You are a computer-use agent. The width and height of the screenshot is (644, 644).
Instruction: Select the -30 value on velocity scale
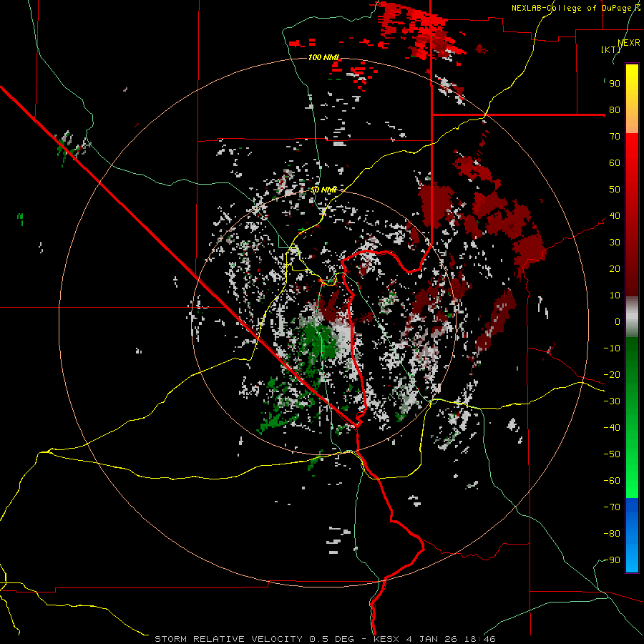612,401
